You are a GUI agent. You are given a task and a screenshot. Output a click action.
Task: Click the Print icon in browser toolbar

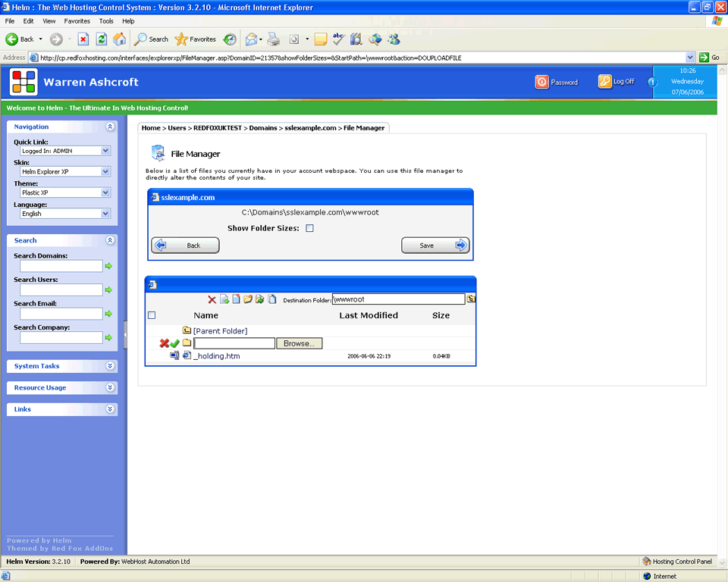tap(274, 39)
